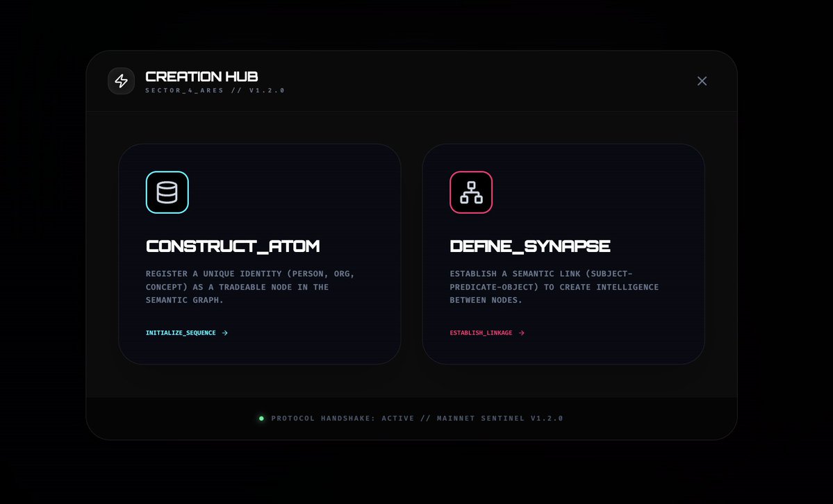Click the PROTOCOL HANDSHAKE: ACTIVE status text
The image size is (833, 504).
point(417,419)
